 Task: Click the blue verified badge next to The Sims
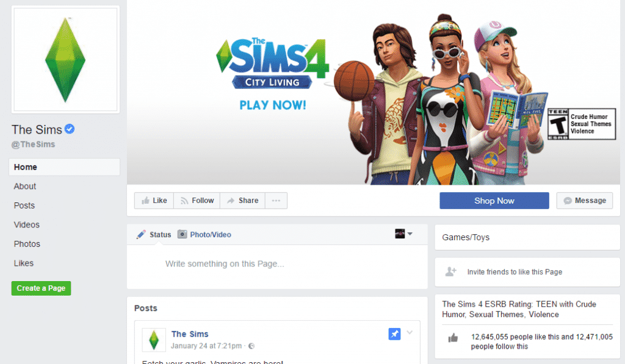pos(70,129)
